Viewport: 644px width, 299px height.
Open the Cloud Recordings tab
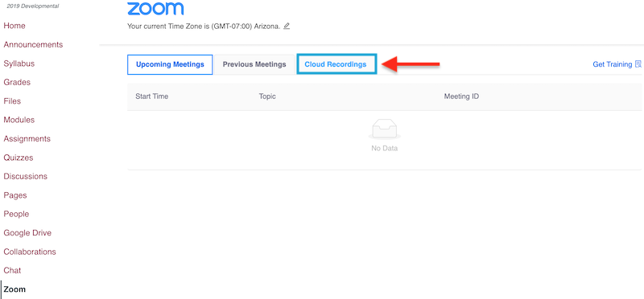pos(336,64)
